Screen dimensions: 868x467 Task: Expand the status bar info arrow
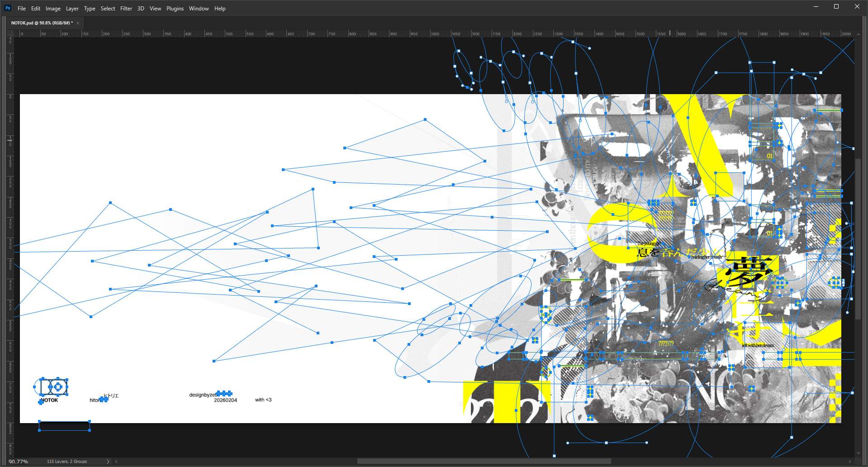pyautogui.click(x=108, y=462)
